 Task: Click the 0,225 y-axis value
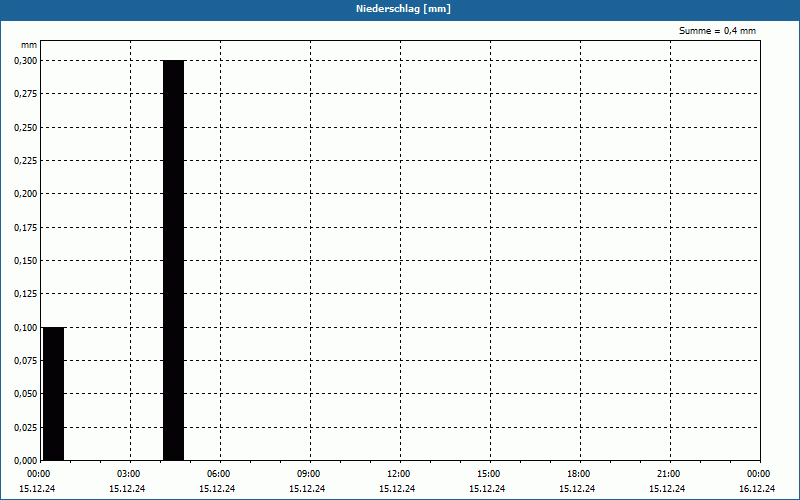(x=26, y=161)
